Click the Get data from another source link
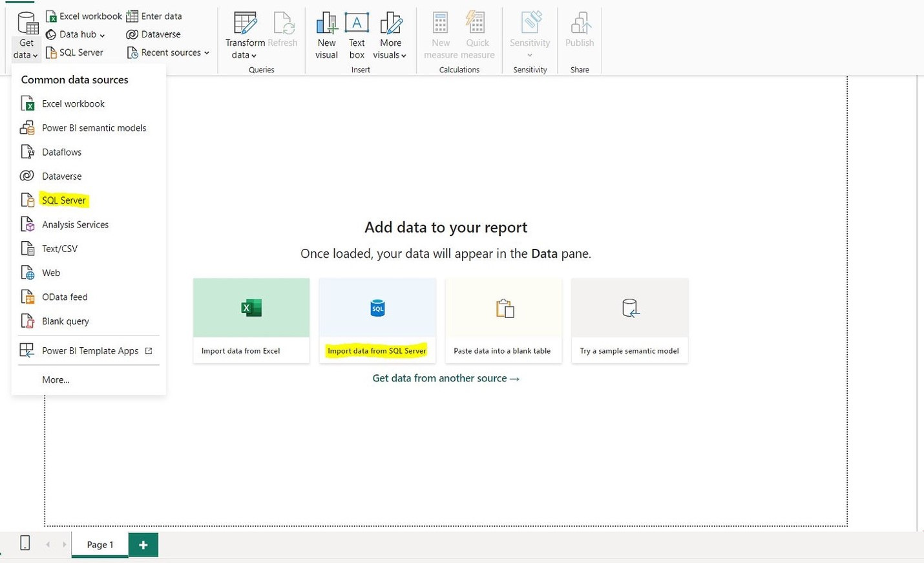This screenshot has height=563, width=924. tap(446, 378)
